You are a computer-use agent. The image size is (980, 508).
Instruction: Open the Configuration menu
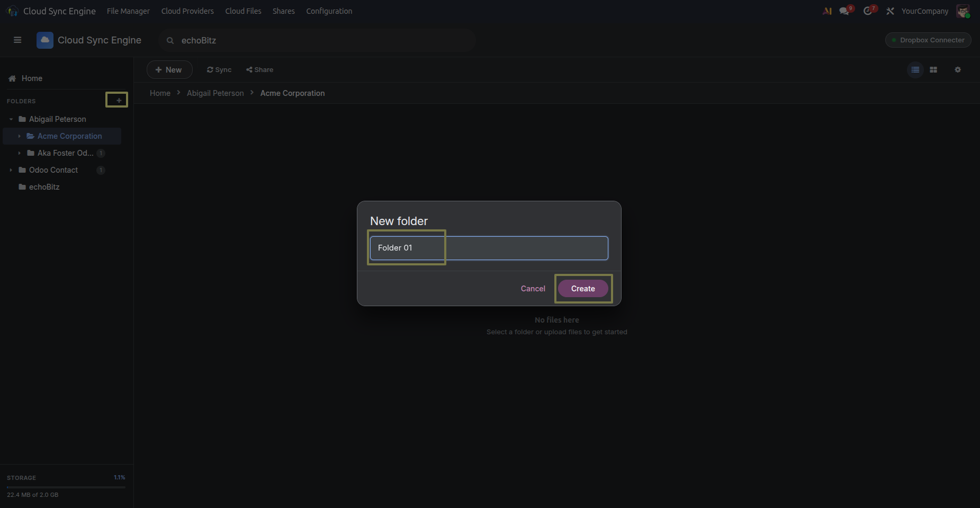pyautogui.click(x=329, y=11)
